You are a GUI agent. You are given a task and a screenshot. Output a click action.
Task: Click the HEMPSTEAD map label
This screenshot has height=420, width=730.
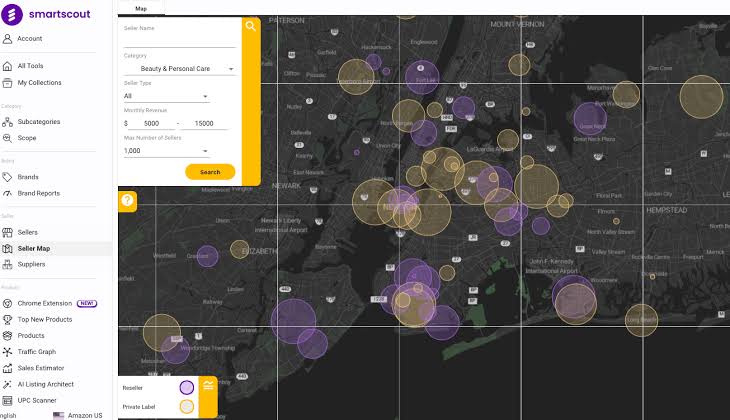[x=667, y=210]
